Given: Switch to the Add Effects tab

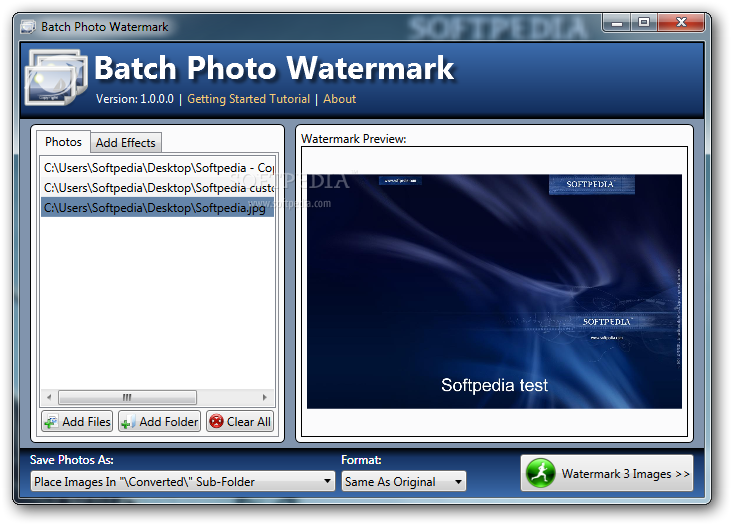Looking at the screenshot, I should (126, 143).
